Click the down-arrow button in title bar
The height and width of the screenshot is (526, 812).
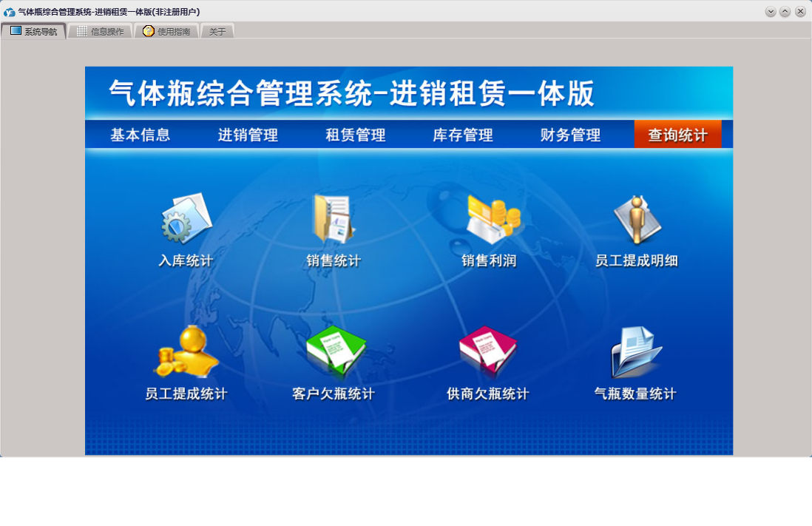771,11
